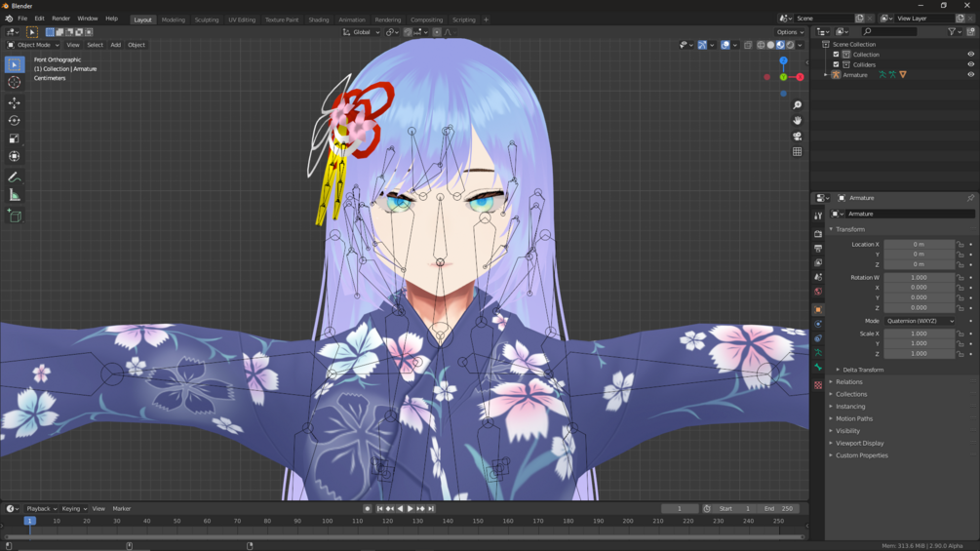
Task: Open the Object Mode dropdown
Action: point(33,45)
